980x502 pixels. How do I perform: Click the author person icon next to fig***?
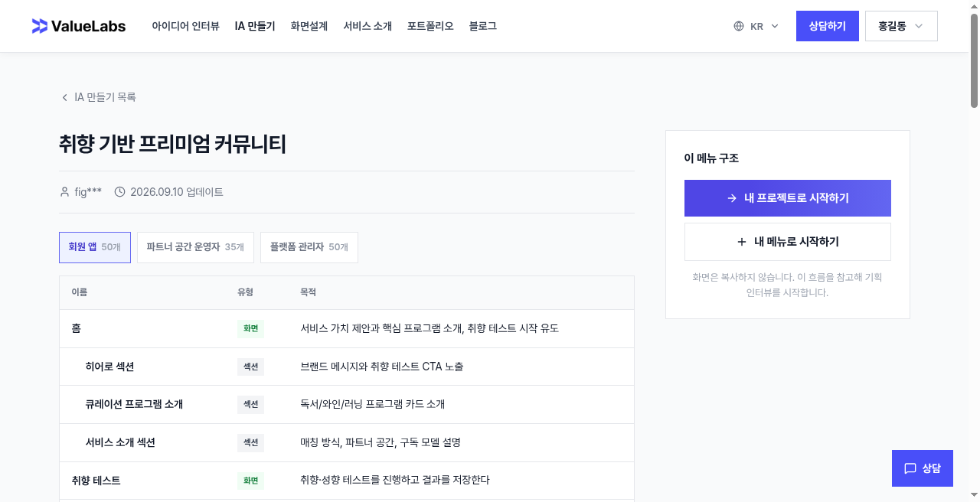[64, 192]
